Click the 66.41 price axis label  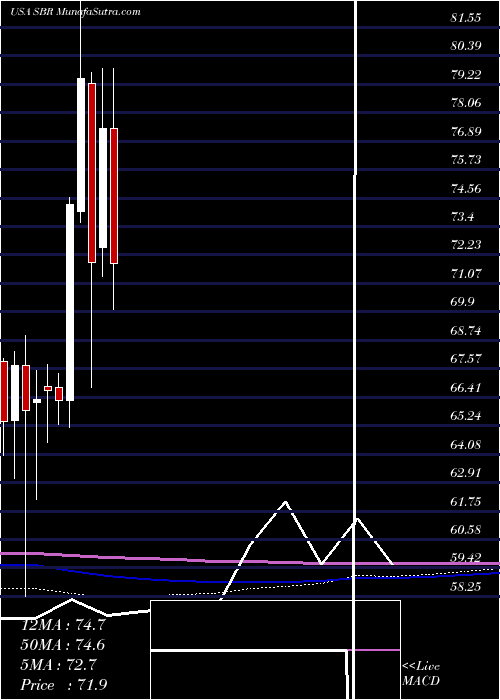click(466, 388)
